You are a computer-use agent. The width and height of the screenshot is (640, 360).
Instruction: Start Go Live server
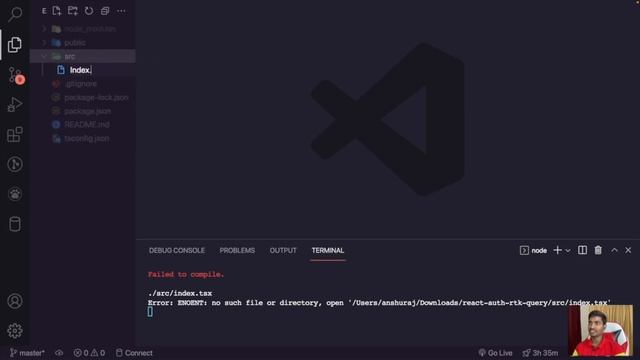tap(496, 353)
